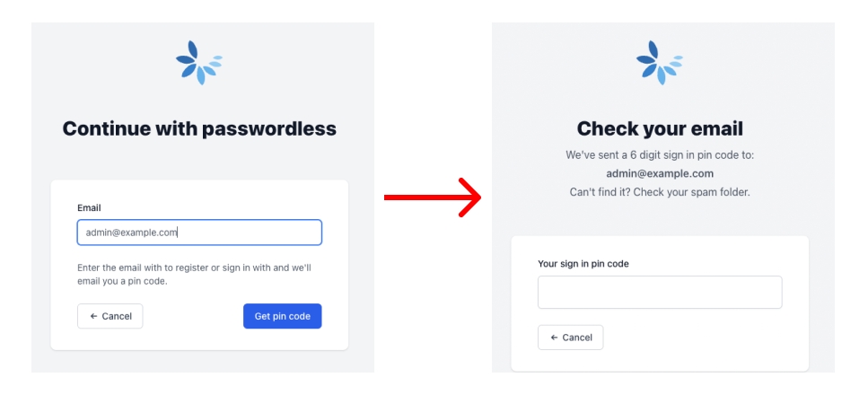
Task: Click the Check your email heading
Action: tap(660, 128)
